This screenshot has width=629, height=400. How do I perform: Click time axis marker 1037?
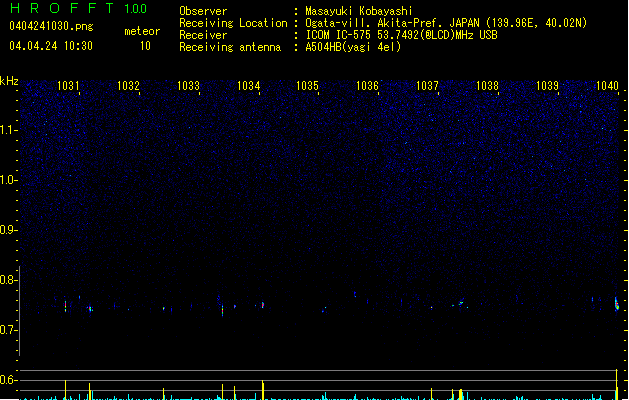427,86
